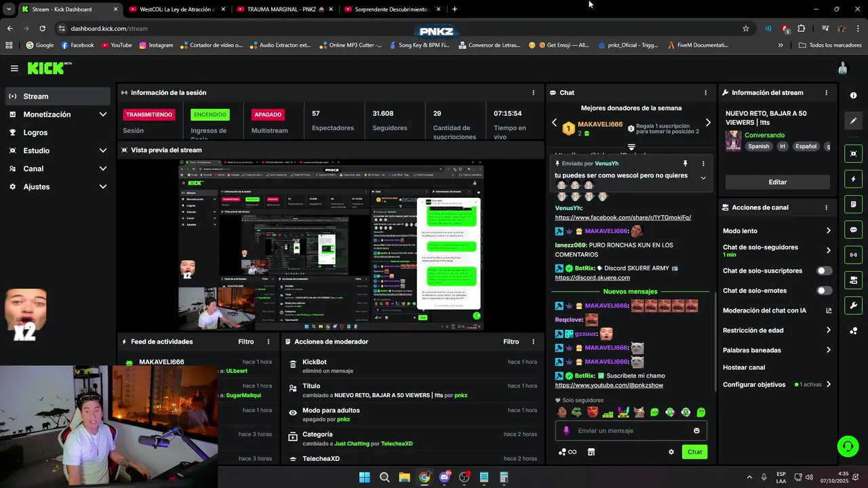Click the wrench icon in right rail

(853, 305)
